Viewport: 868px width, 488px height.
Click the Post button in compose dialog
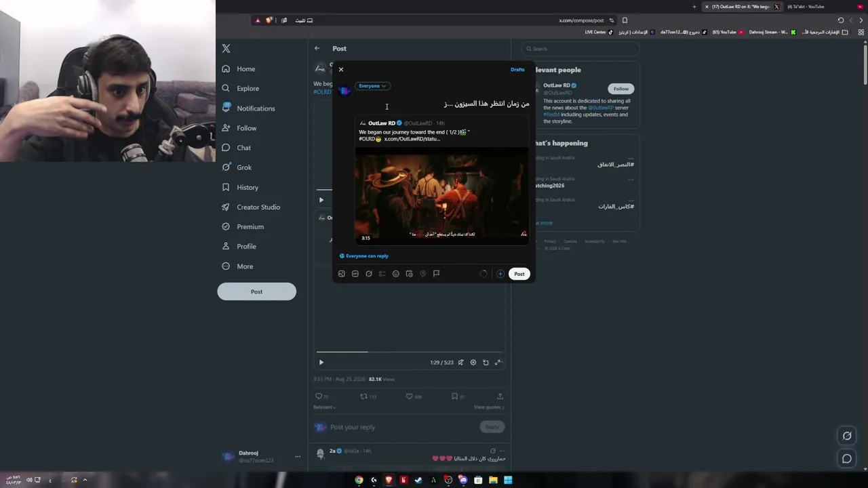point(519,274)
